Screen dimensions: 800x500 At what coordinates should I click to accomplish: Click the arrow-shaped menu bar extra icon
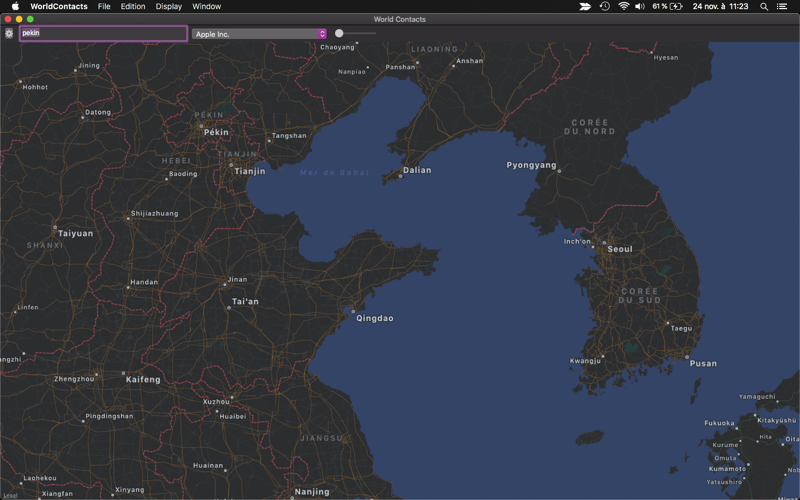(x=585, y=6)
